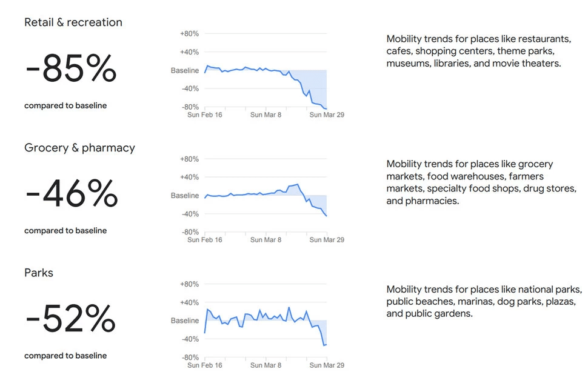This screenshot has width=588, height=392.
Task: Select the -85% retail figure
Action: (x=71, y=68)
